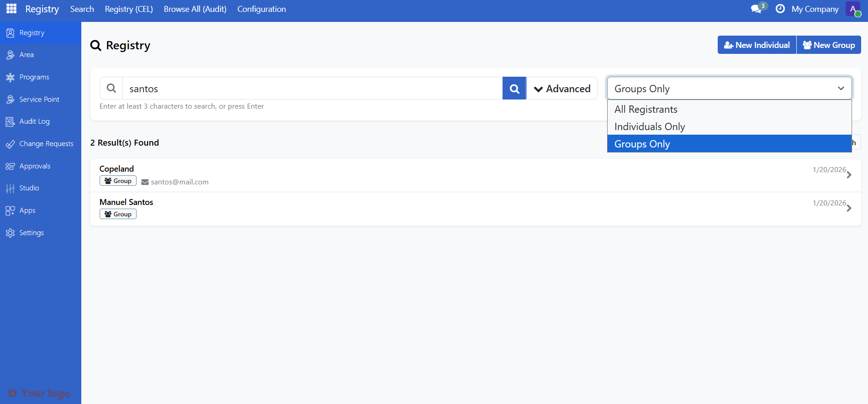Click the Programs sidebar icon

pyautogui.click(x=10, y=77)
